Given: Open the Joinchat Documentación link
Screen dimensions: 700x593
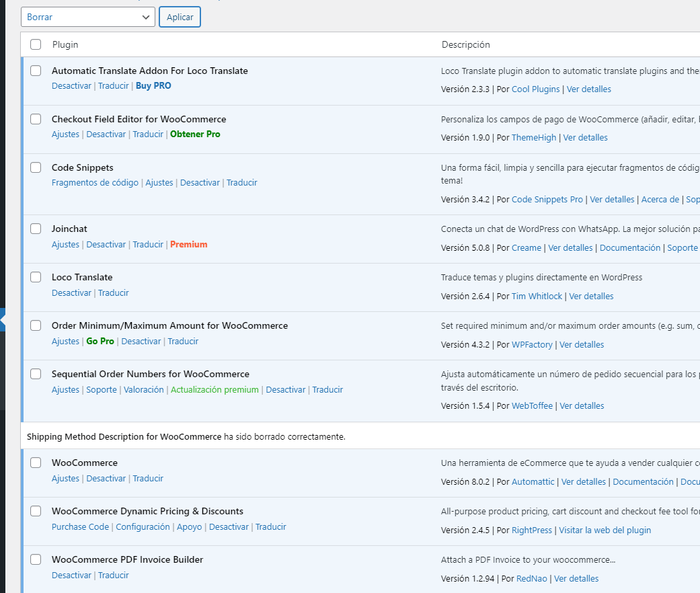Looking at the screenshot, I should pyautogui.click(x=630, y=247).
